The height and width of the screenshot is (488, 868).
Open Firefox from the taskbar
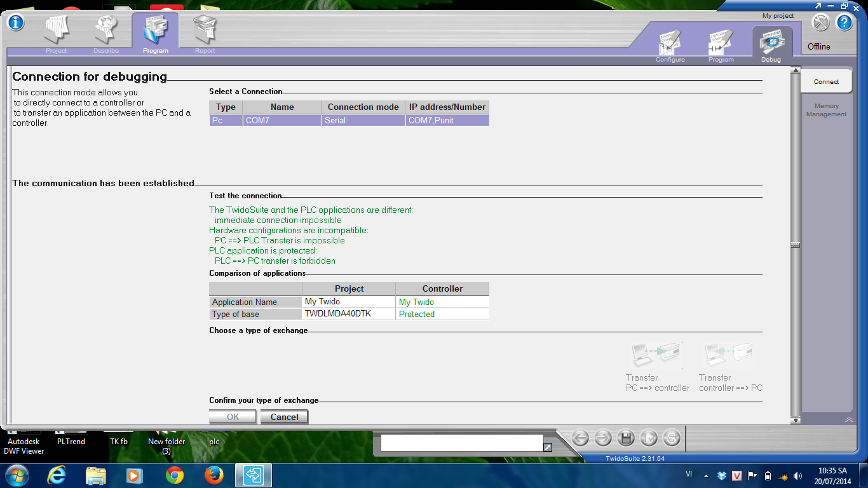[214, 475]
